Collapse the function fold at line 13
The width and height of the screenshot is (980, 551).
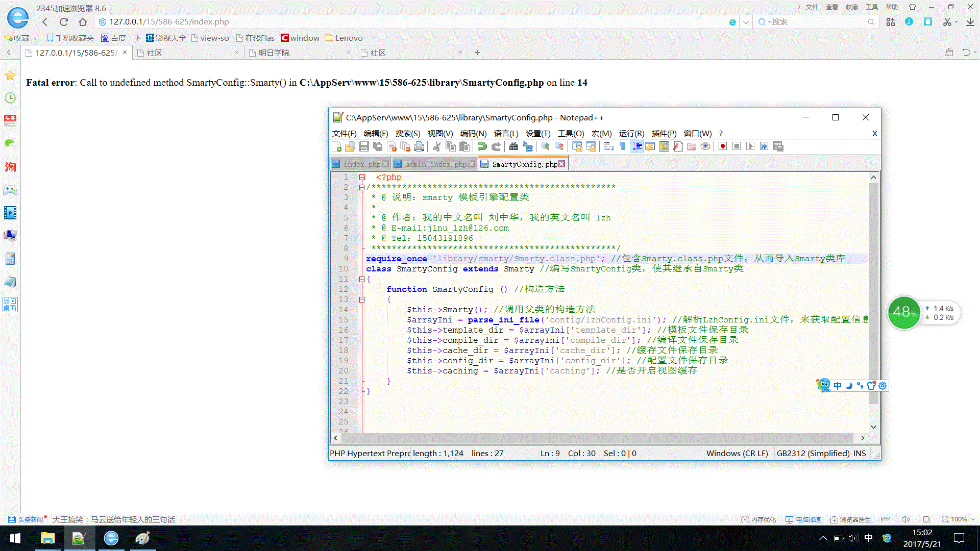[362, 300]
